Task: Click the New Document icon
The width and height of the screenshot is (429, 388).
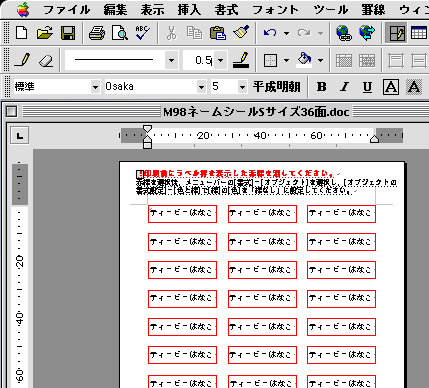Action: click(x=22, y=33)
